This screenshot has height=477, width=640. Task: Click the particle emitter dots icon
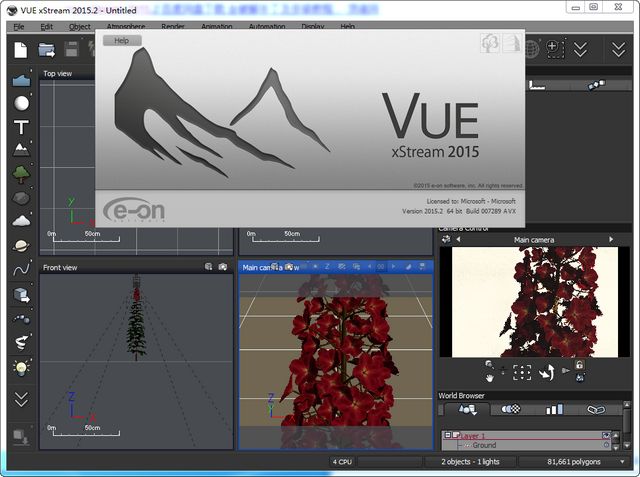coord(21,318)
